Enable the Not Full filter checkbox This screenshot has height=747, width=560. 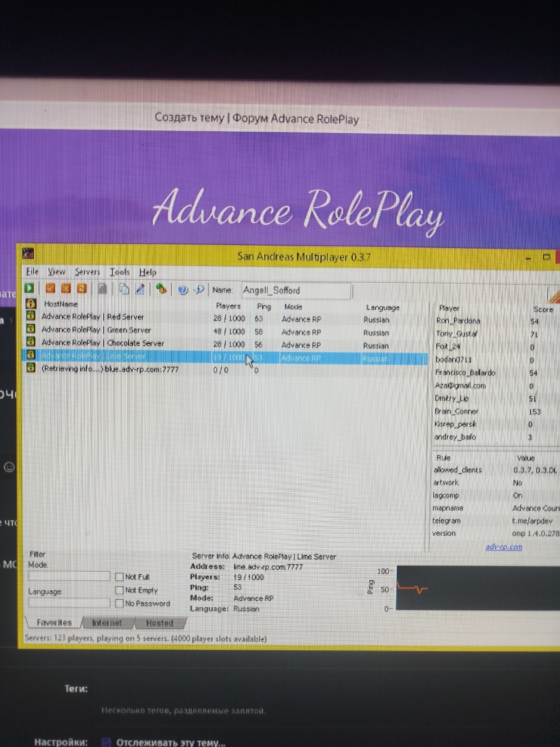(x=120, y=577)
